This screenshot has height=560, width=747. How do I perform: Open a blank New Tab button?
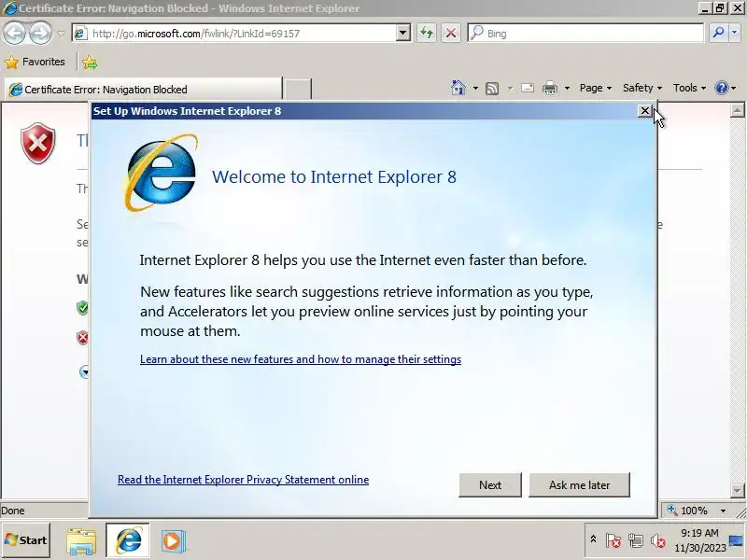coord(298,90)
